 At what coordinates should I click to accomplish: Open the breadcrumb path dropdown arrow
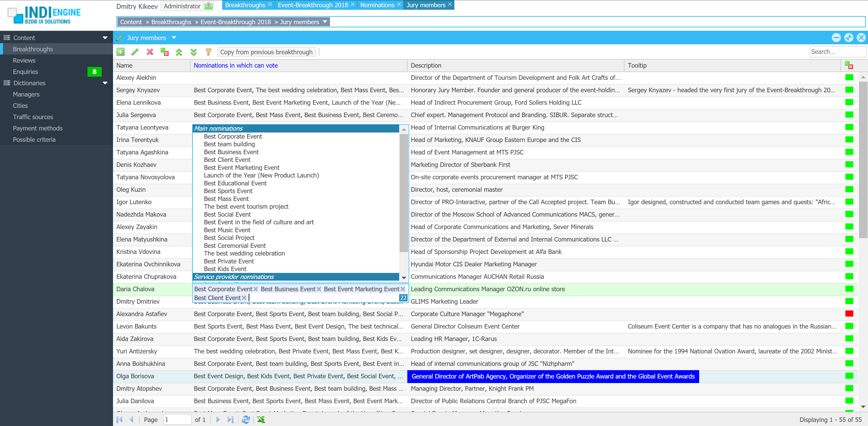[325, 22]
